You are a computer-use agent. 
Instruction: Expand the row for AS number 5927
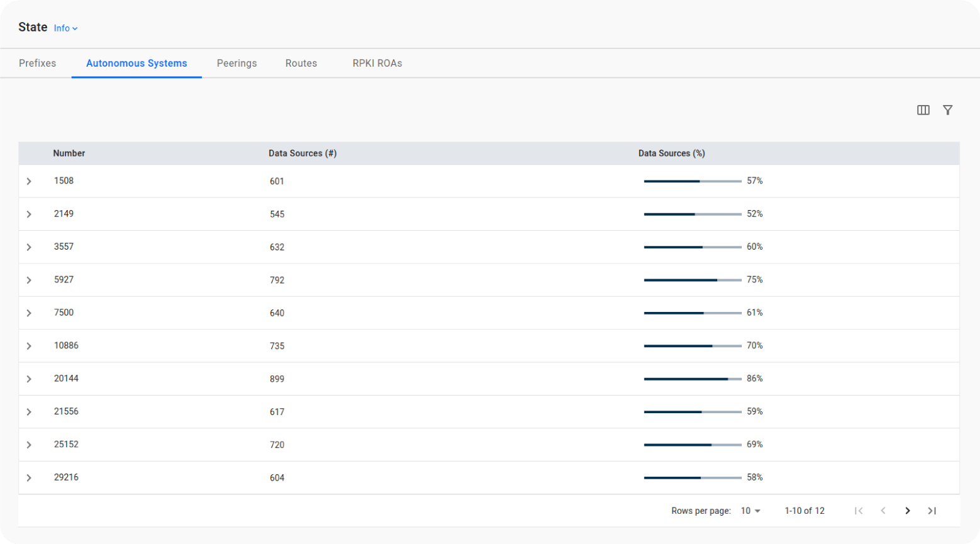click(29, 280)
